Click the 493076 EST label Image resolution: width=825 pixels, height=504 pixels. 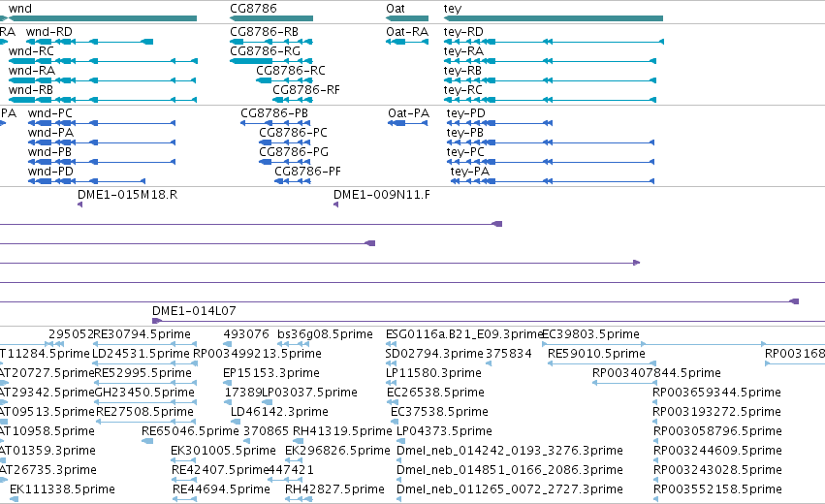point(246,334)
